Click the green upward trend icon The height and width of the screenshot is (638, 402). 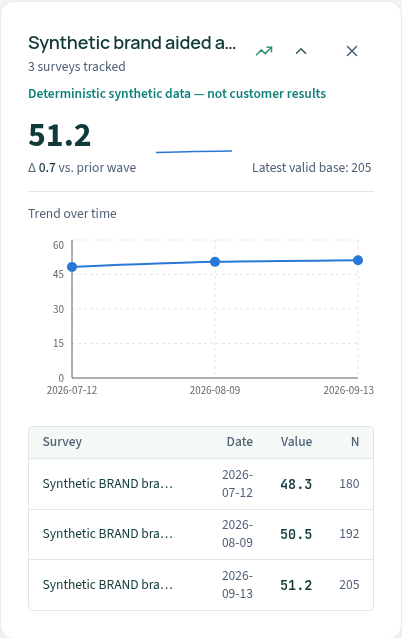coord(264,51)
